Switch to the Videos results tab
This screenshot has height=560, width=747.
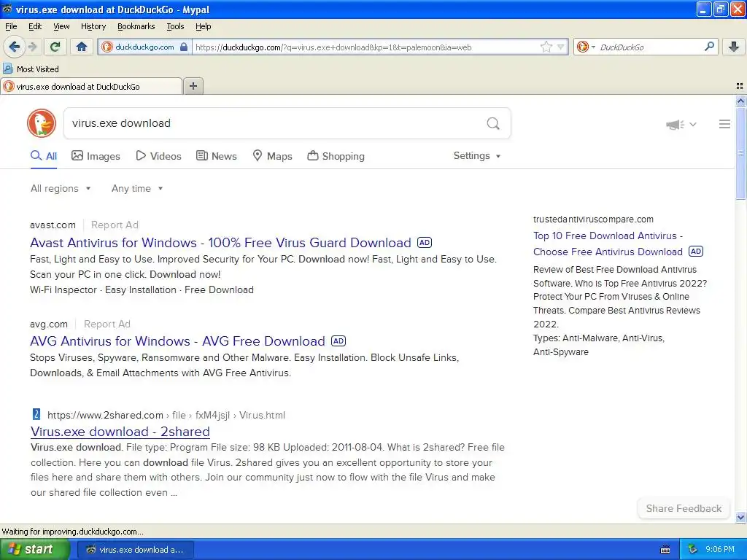click(x=158, y=156)
